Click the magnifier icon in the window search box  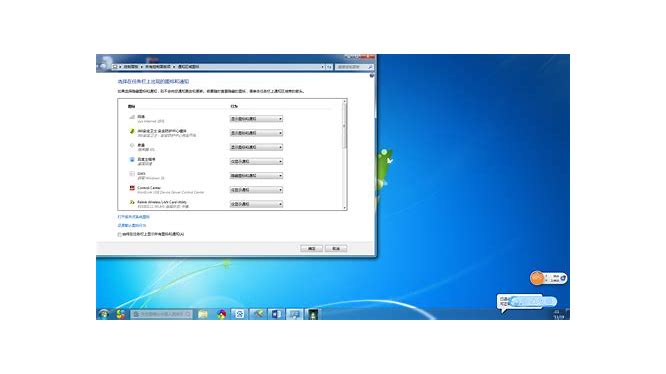tap(370, 67)
